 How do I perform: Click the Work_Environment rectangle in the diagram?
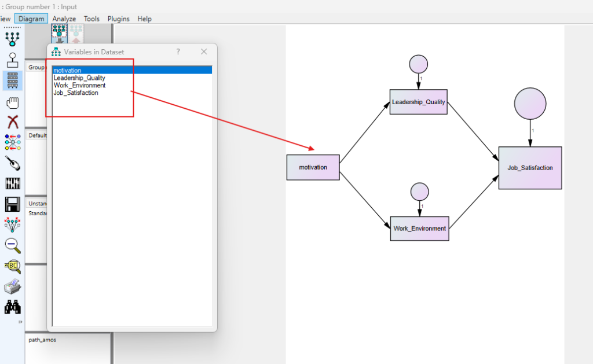419,229
